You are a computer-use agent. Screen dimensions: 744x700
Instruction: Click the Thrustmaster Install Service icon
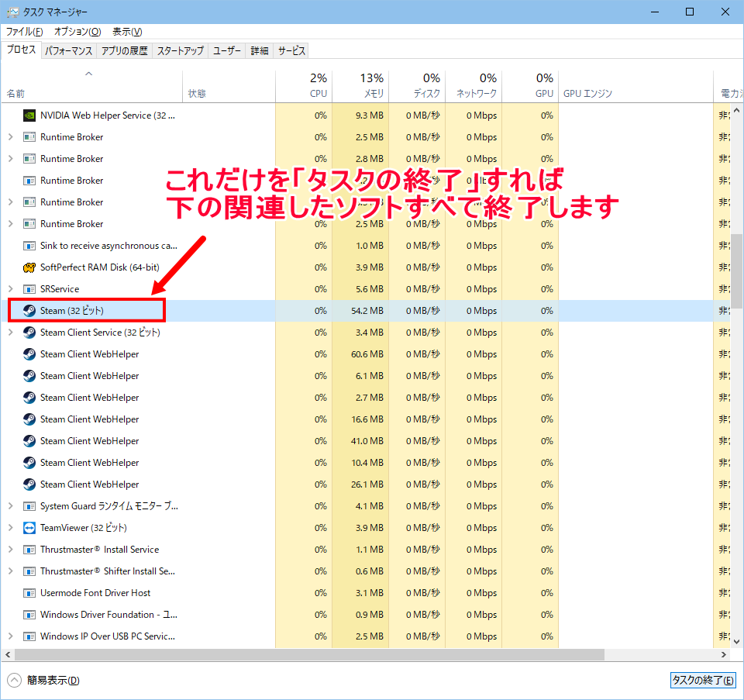[29, 550]
